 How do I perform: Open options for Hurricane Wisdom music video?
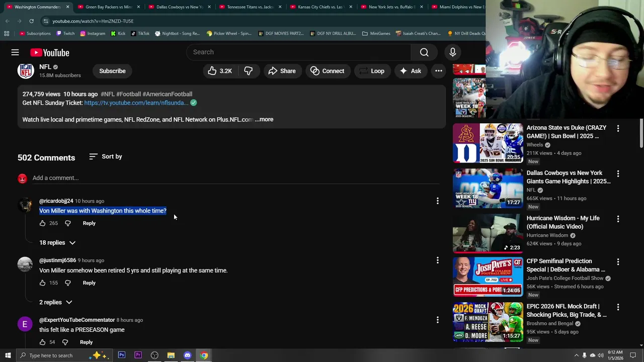point(618,219)
